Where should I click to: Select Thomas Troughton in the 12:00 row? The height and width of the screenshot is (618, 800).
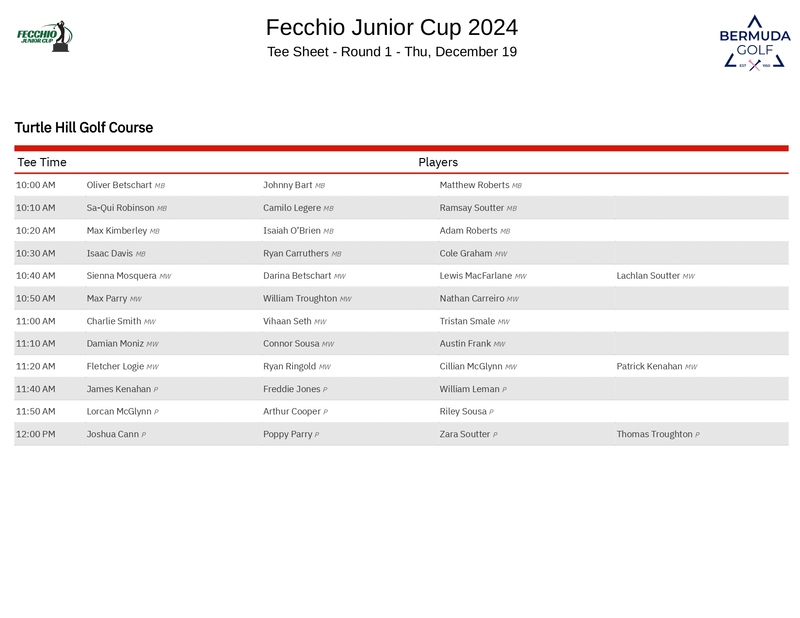tap(654, 435)
